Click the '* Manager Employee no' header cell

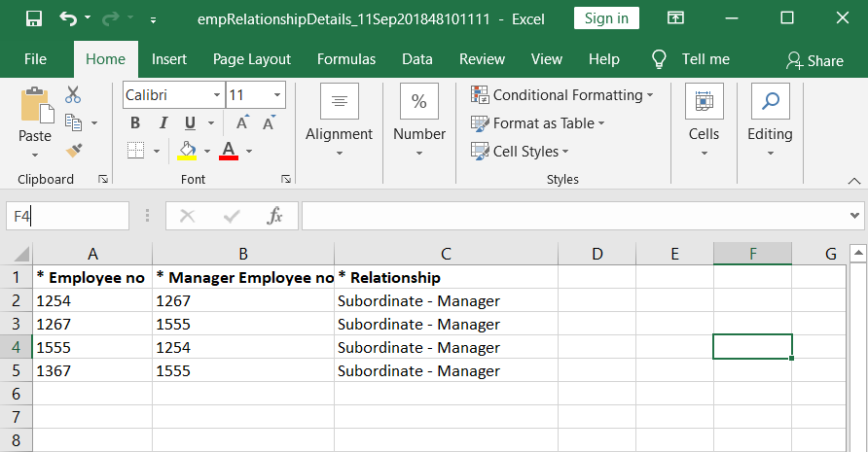243,277
